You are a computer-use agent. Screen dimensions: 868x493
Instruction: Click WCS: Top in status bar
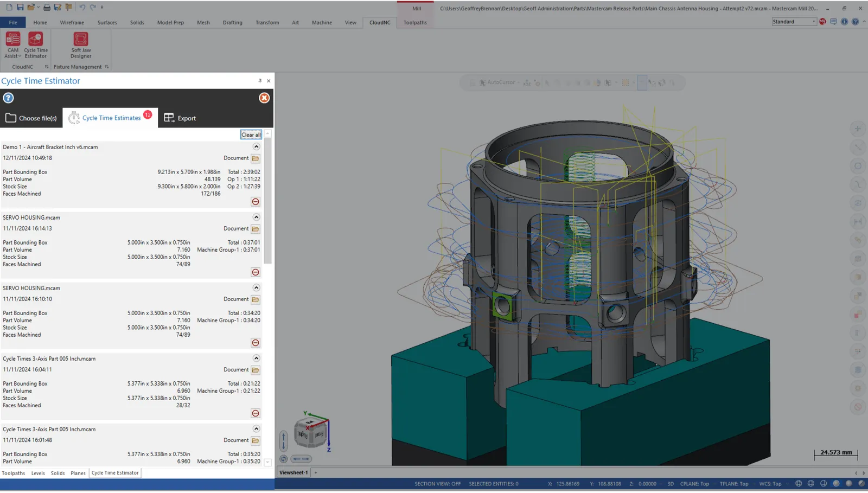tap(770, 484)
